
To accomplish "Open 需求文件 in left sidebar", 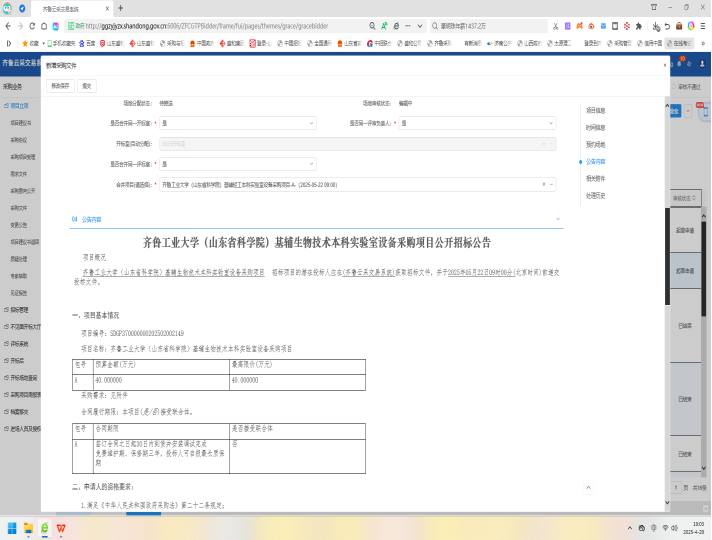I will (x=19, y=174).
